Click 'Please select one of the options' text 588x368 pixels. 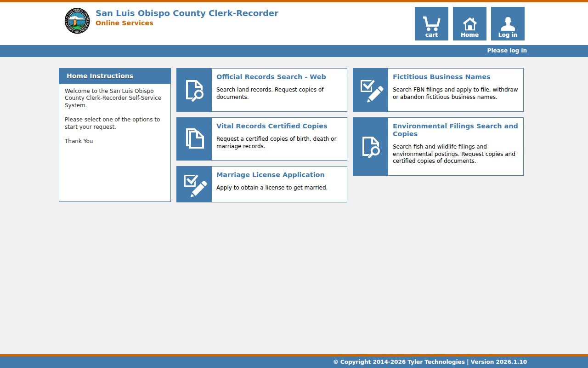(x=113, y=123)
